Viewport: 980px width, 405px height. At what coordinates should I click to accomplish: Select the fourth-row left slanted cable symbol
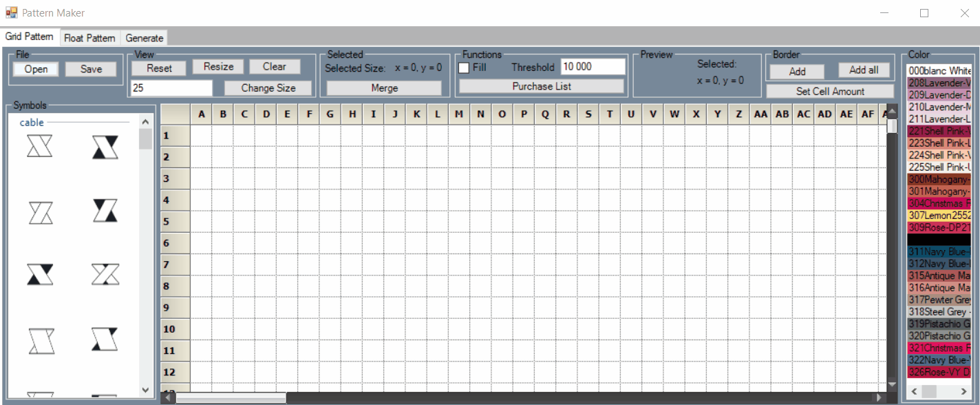[x=41, y=341]
